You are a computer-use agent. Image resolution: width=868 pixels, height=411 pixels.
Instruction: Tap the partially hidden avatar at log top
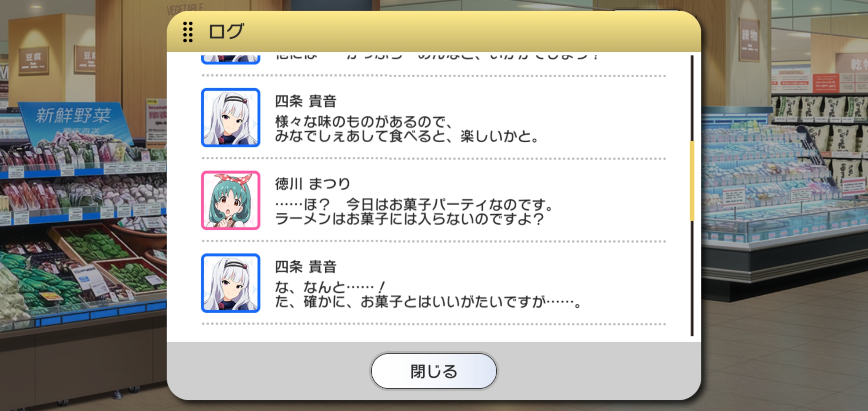tap(231, 59)
